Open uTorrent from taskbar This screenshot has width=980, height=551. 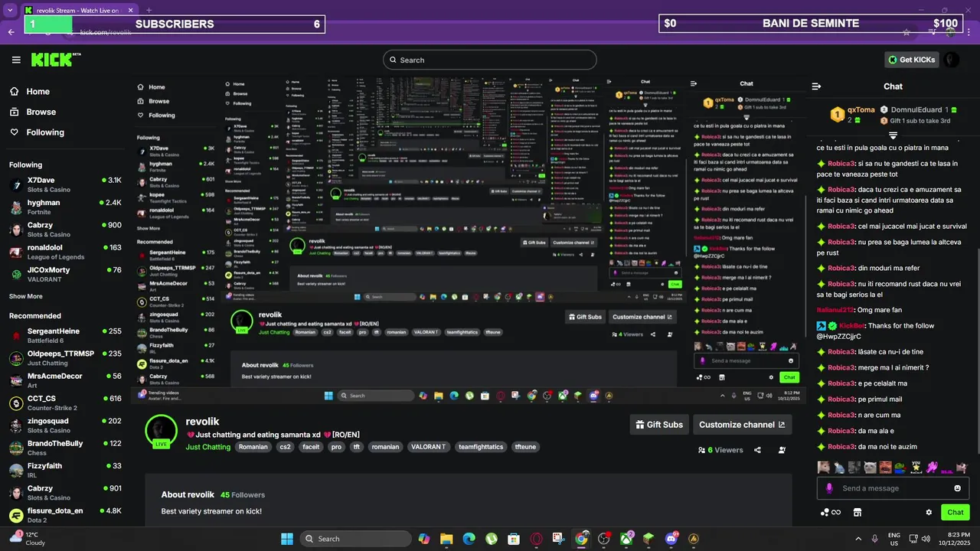492,539
